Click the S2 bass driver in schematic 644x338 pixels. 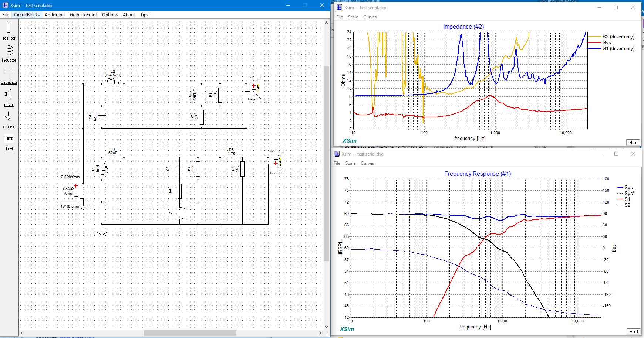point(255,88)
